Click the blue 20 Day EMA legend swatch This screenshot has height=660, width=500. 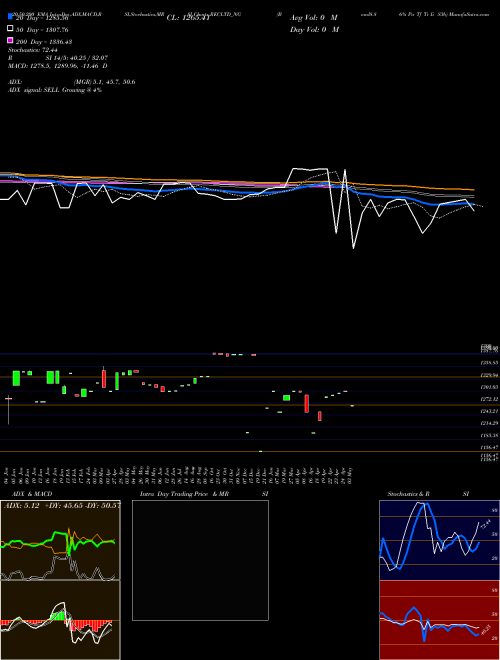point(11,17)
